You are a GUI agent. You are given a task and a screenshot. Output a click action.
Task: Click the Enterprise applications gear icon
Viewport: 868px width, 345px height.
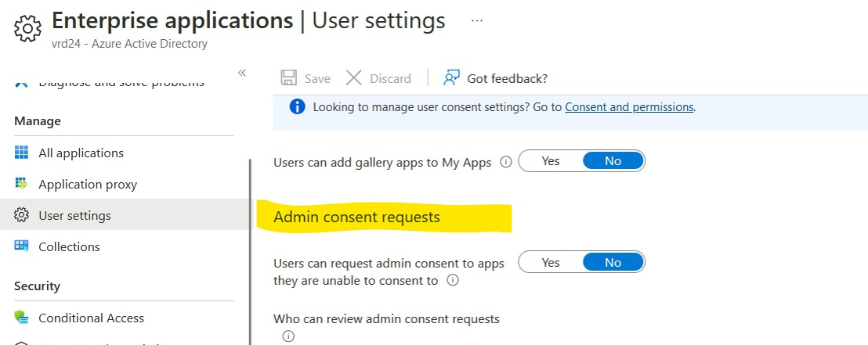27,29
